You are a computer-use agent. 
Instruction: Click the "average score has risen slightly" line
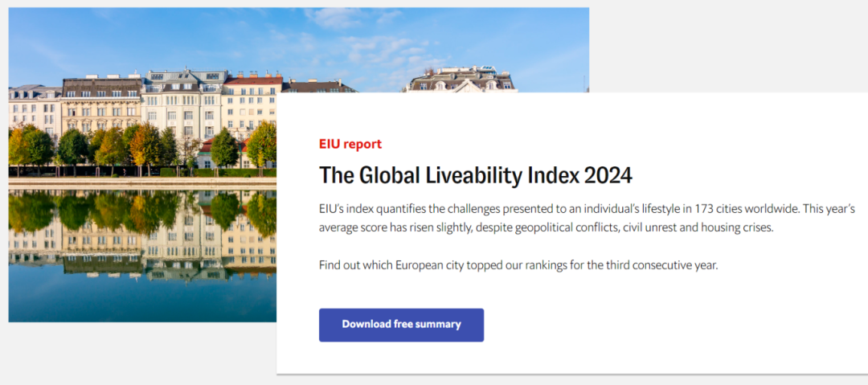point(394,228)
